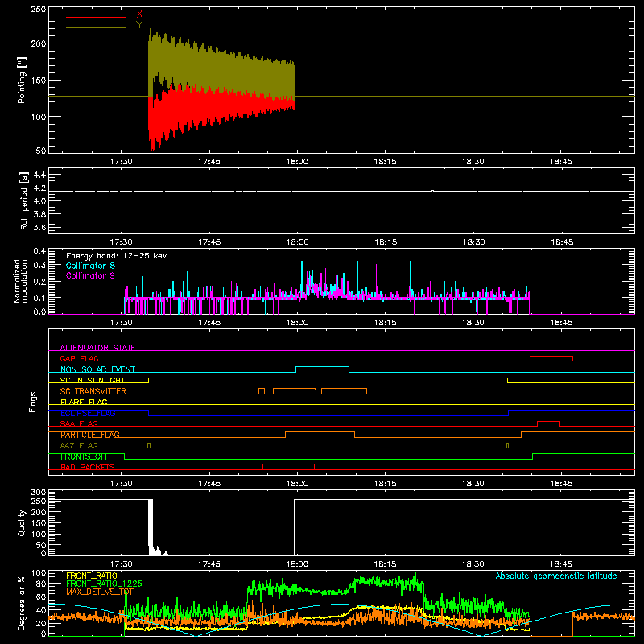The image size is (644, 644).
Task: Select the Energy band: 12-25 keV label
Action: coord(117,255)
